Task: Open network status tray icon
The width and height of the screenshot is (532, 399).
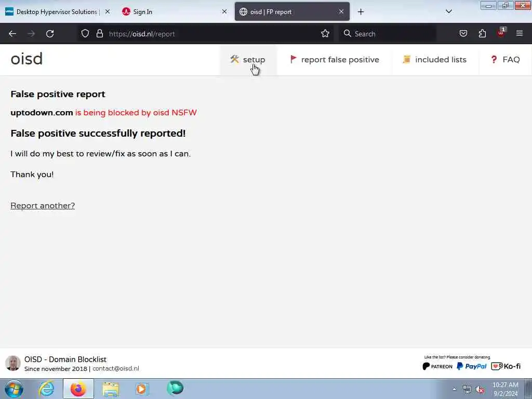Action: point(467,390)
